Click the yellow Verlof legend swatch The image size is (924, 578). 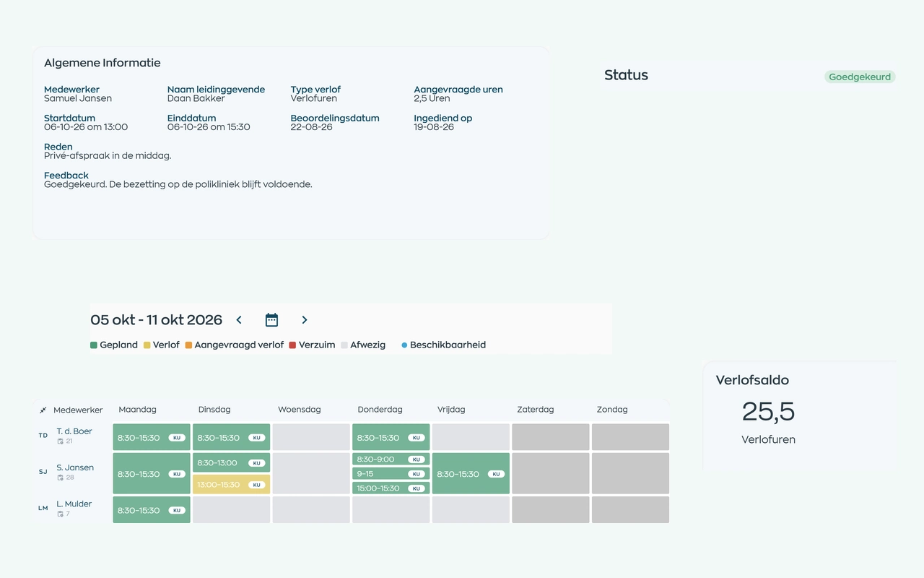click(x=147, y=345)
